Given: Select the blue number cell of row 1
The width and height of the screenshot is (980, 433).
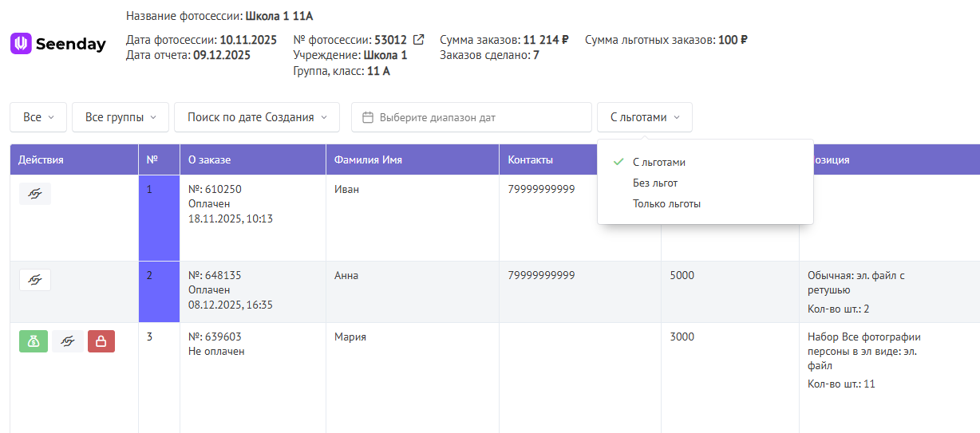Looking at the screenshot, I should coord(159,218).
